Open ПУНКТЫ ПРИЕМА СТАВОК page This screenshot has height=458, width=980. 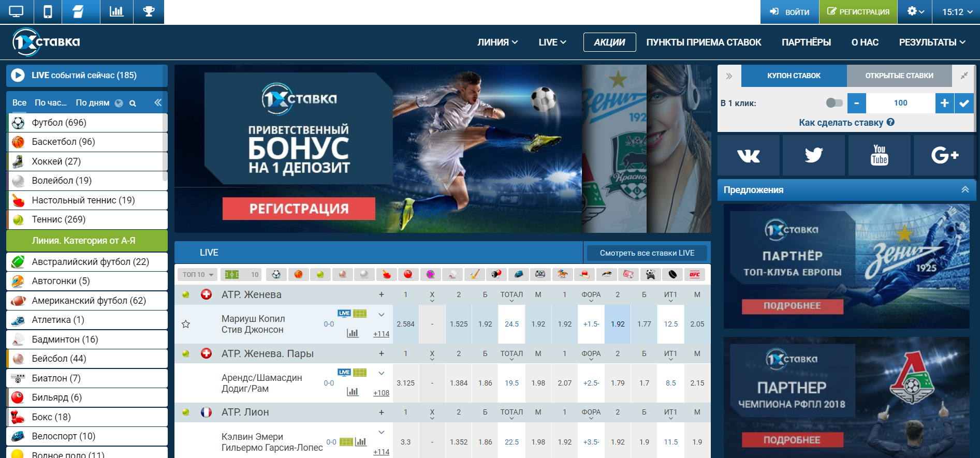[x=704, y=42]
